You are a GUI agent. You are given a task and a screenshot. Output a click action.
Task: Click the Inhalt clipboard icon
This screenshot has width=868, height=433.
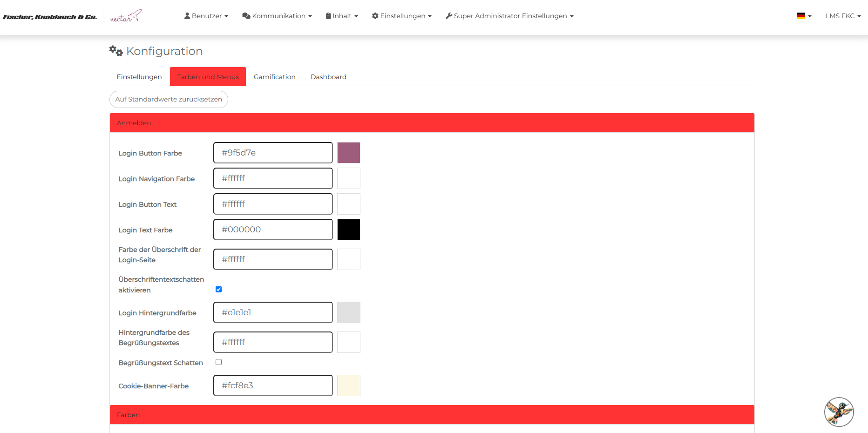(x=328, y=16)
